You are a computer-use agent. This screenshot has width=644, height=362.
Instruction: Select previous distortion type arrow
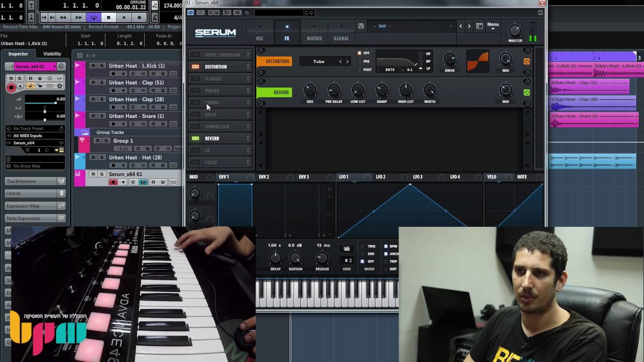[x=340, y=61]
